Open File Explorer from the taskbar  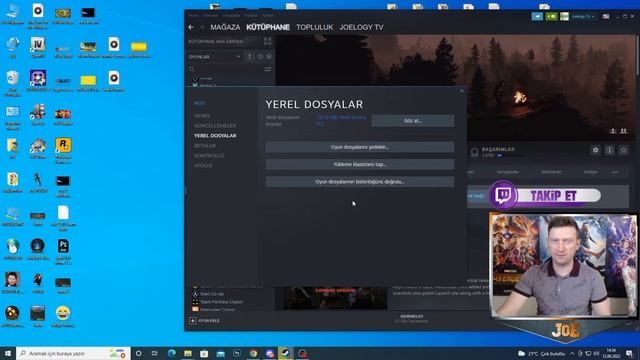188,353
